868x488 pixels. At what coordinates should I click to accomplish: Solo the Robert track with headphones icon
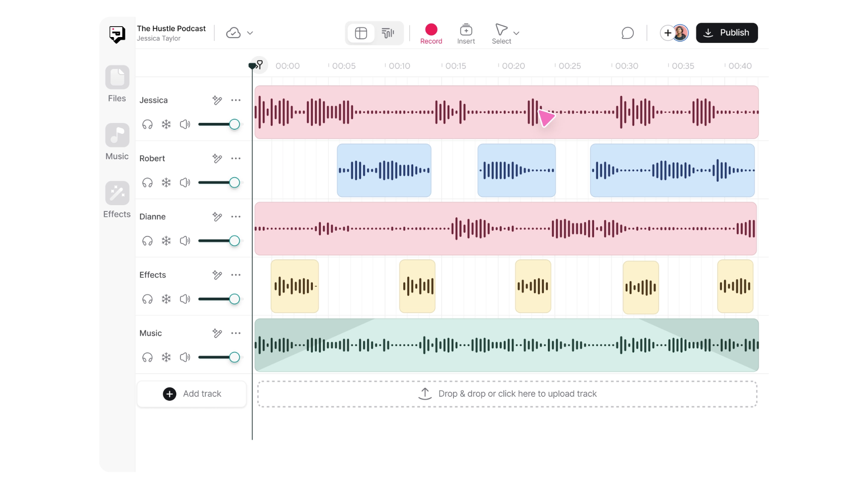point(147,183)
